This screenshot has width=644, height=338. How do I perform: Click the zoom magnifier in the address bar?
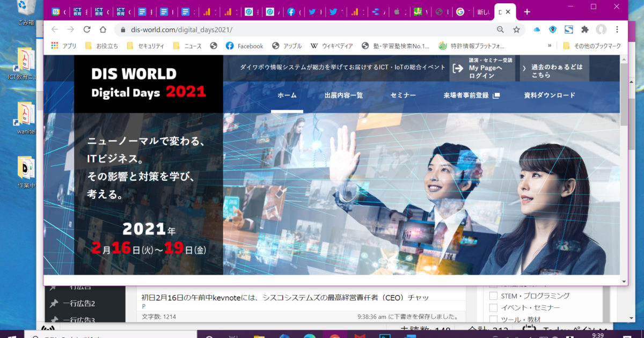point(500,30)
